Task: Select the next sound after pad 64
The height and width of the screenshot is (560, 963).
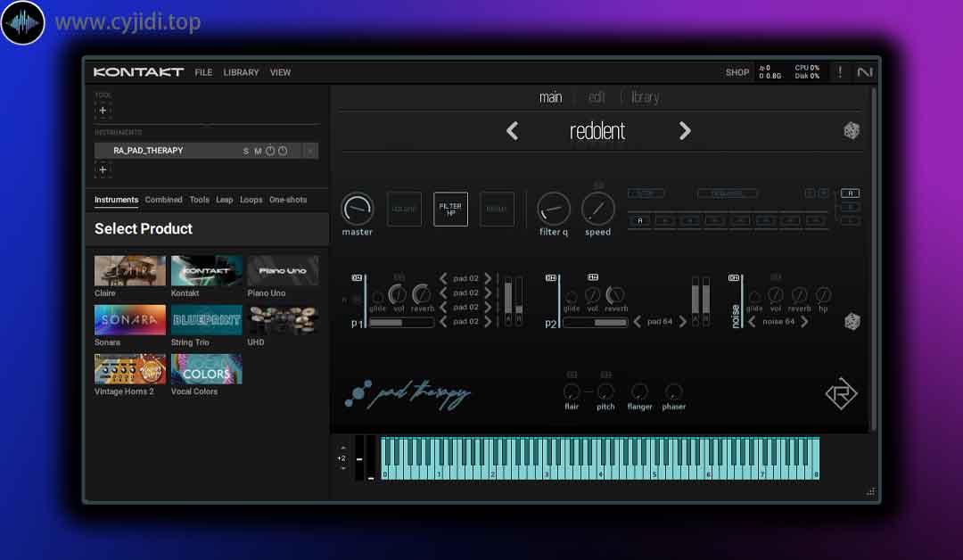Action: coord(682,321)
